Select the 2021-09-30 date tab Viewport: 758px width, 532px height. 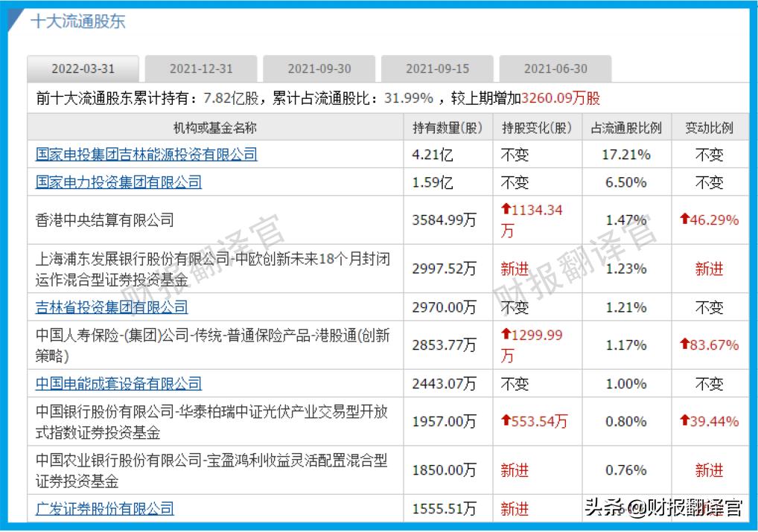319,68
